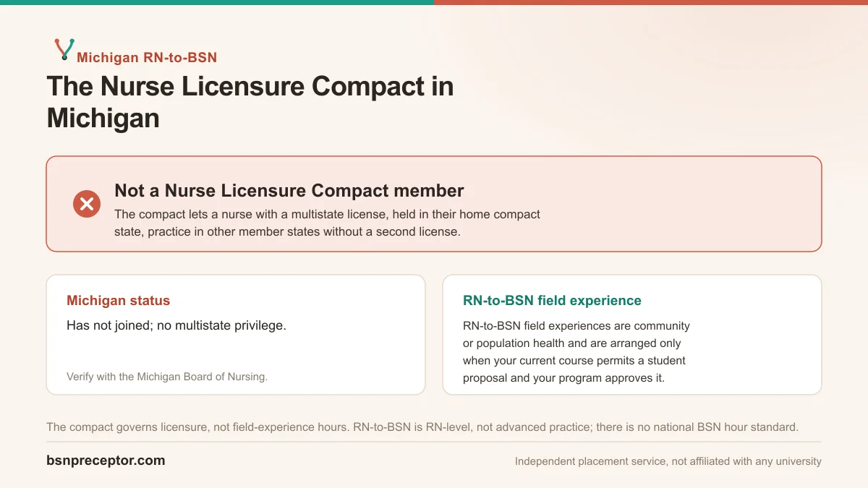Click the orange segment of top bar
Screen dimensions: 868x488
651,2
